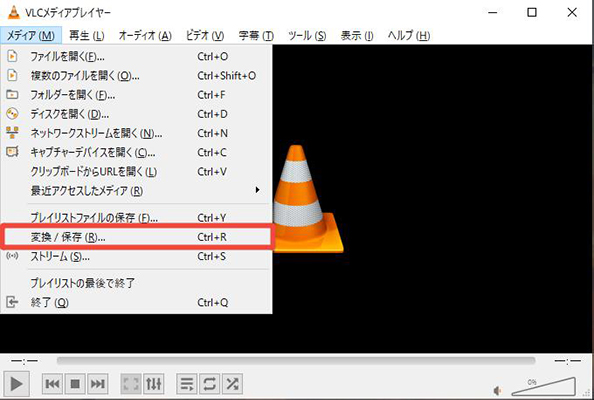Select クリップボードからURLを開く menu entry

(136, 172)
